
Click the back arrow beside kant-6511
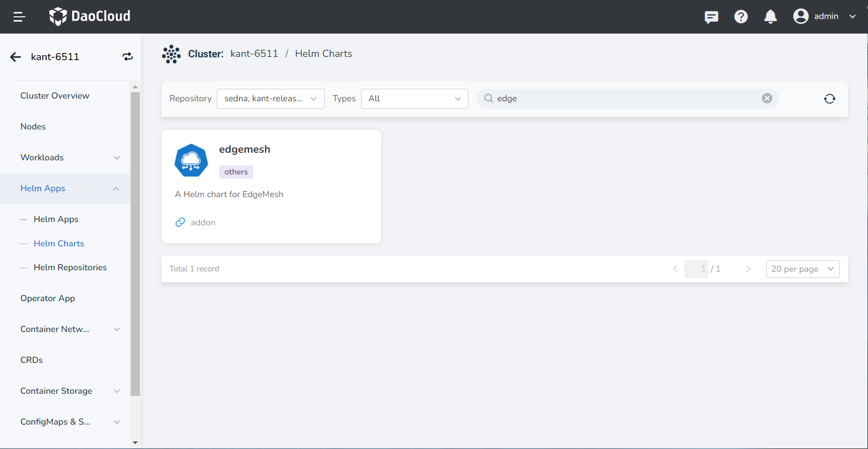16,57
